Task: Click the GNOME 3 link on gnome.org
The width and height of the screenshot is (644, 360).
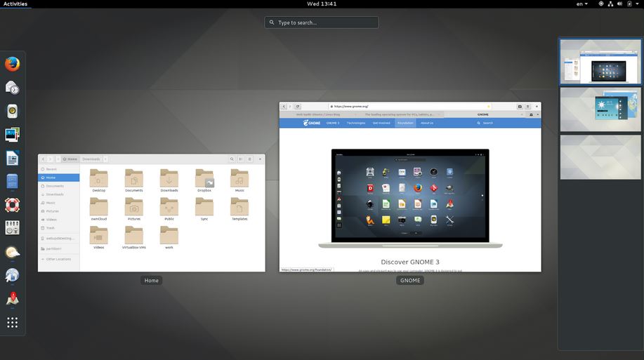Action: pyautogui.click(x=333, y=123)
